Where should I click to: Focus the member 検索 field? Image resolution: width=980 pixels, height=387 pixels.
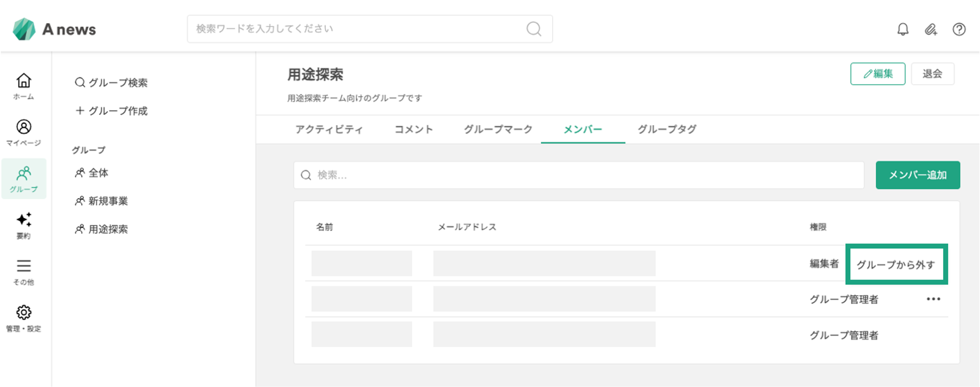tap(579, 175)
